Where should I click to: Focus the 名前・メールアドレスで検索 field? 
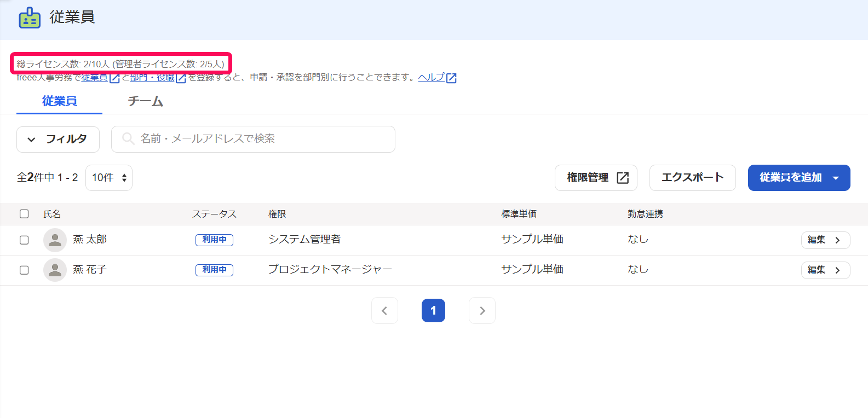click(x=253, y=139)
